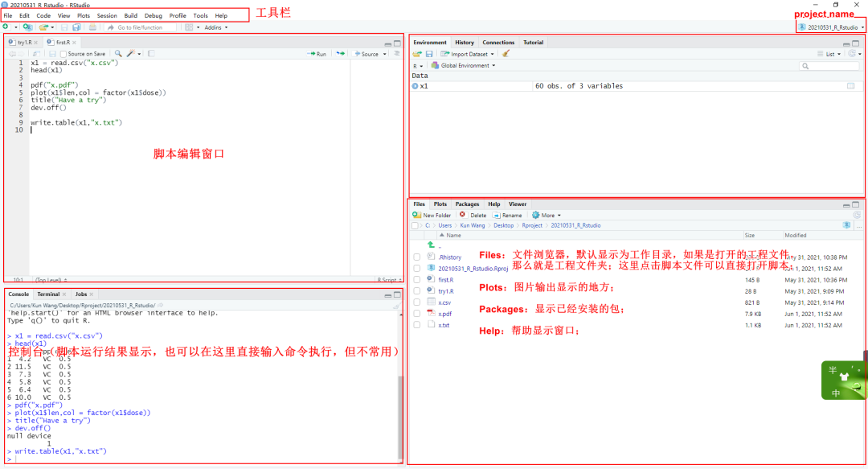868x469 pixels.
Task: Open the Tools menu
Action: coord(200,15)
